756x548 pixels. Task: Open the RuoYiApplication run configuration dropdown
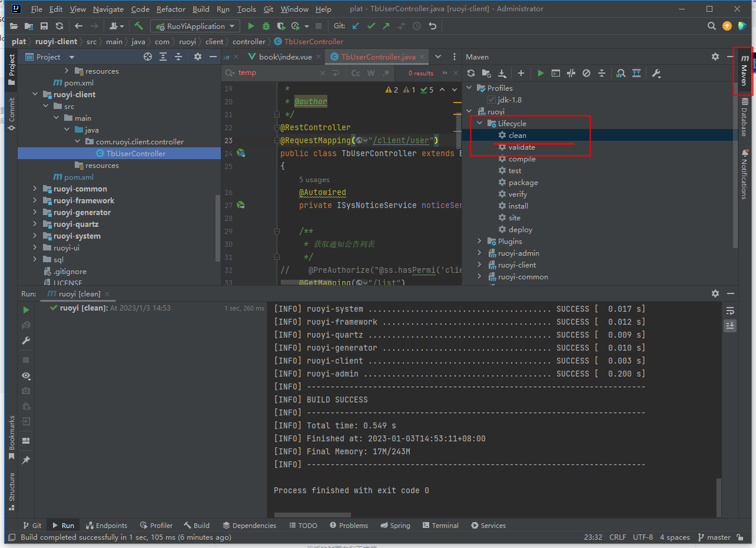[194, 26]
